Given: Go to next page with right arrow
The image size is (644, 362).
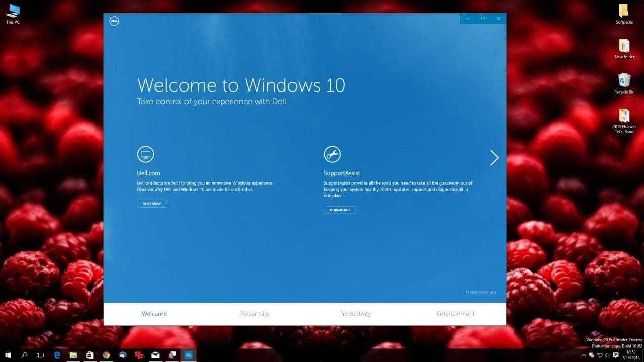Looking at the screenshot, I should [494, 158].
